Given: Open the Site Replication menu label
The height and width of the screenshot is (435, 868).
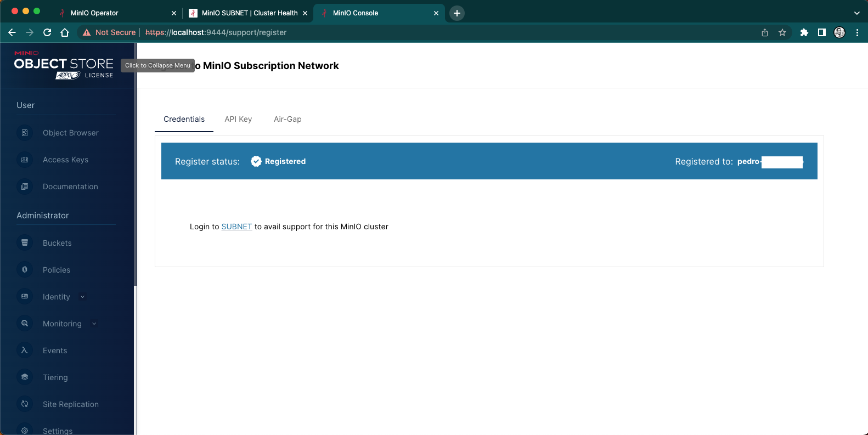Looking at the screenshot, I should [x=71, y=404].
